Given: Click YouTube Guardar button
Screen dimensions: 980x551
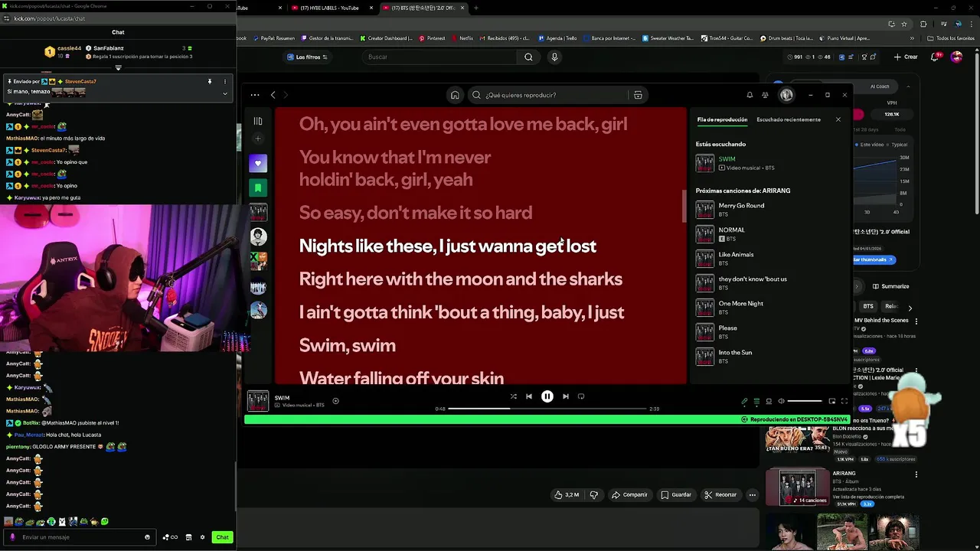Looking at the screenshot, I should tap(676, 494).
